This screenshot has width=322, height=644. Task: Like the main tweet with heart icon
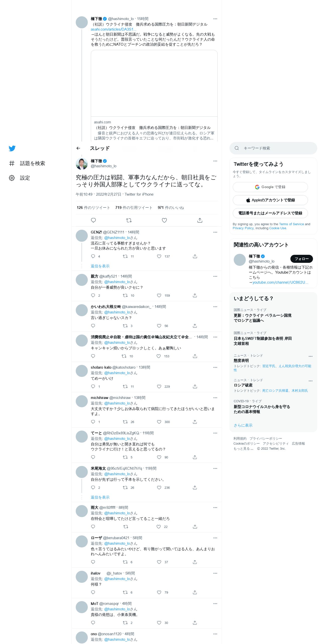(164, 220)
